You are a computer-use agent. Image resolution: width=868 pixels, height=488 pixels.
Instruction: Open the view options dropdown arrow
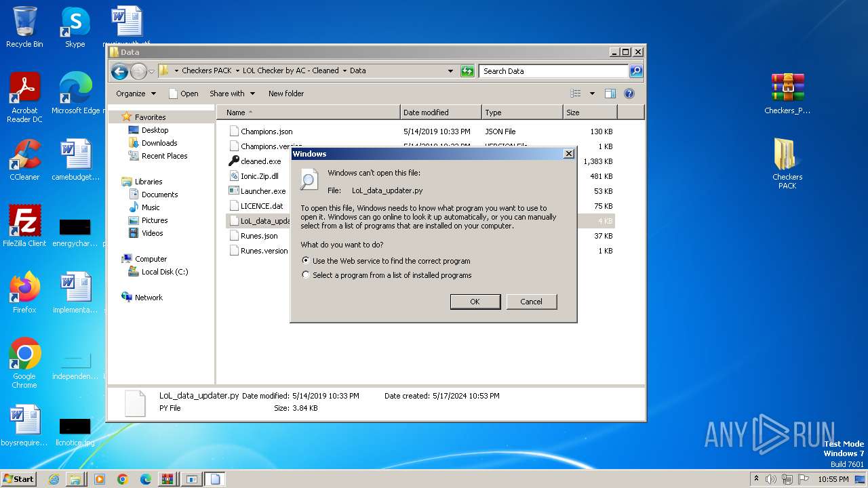(x=592, y=94)
